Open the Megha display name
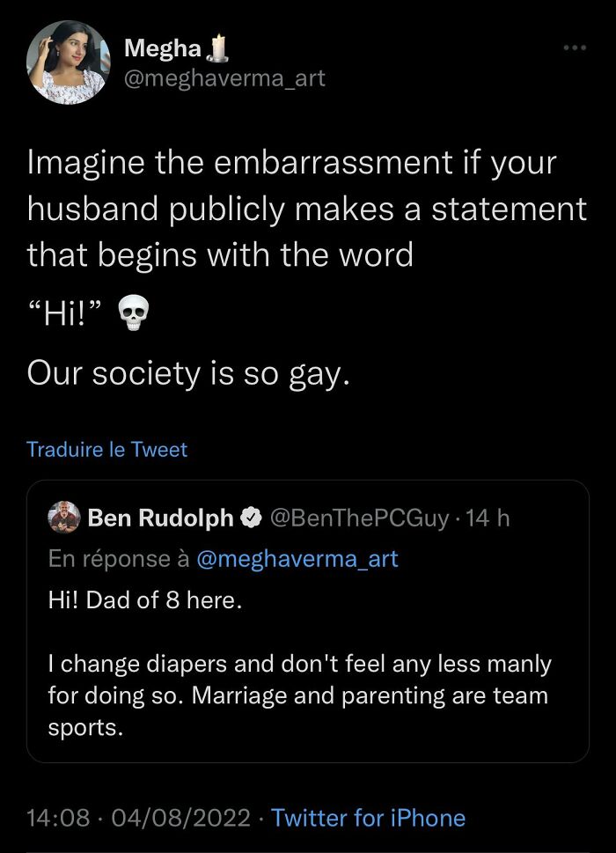 (164, 49)
